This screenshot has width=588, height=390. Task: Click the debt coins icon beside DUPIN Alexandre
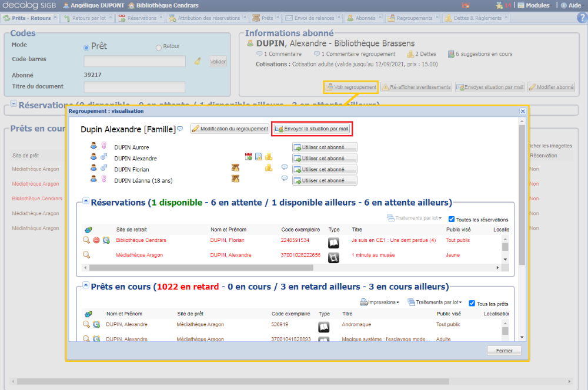[x=269, y=157]
